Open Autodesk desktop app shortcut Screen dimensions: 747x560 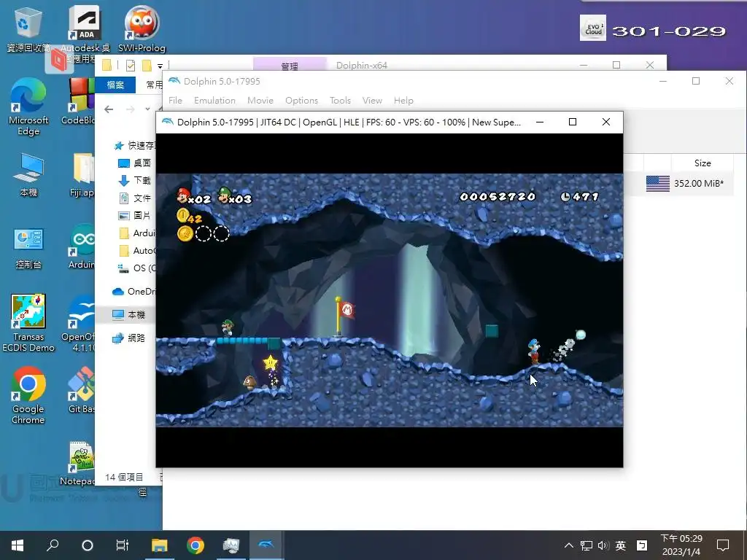(x=85, y=32)
